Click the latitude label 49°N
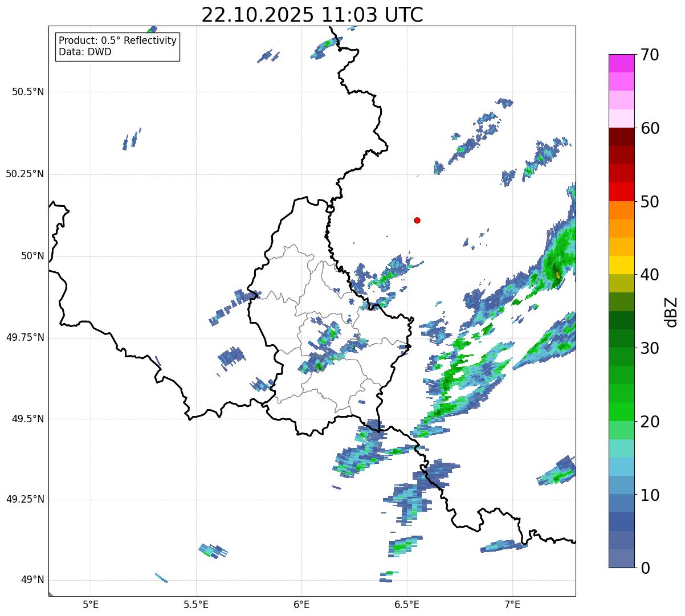The image size is (685, 616). pos(32,580)
